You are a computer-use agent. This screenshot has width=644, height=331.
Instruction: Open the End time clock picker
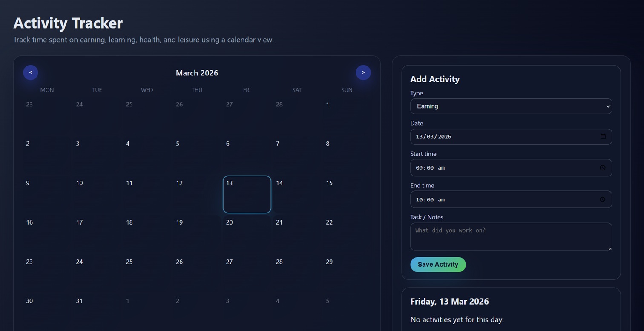[602, 200]
